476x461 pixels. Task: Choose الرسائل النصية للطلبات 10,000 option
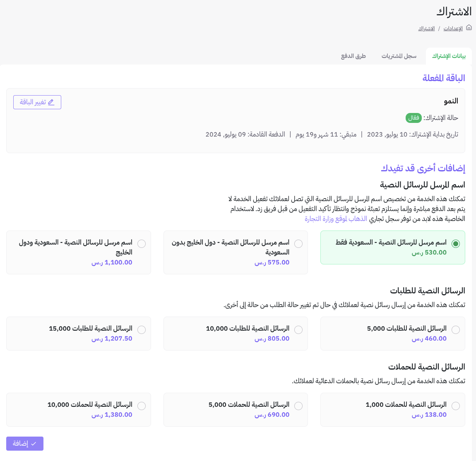point(298,329)
